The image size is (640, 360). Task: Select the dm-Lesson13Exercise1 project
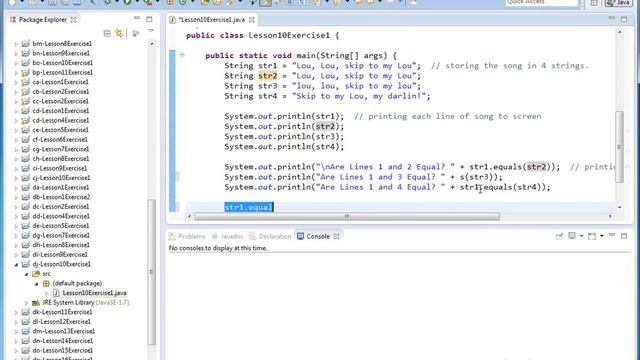[64, 331]
